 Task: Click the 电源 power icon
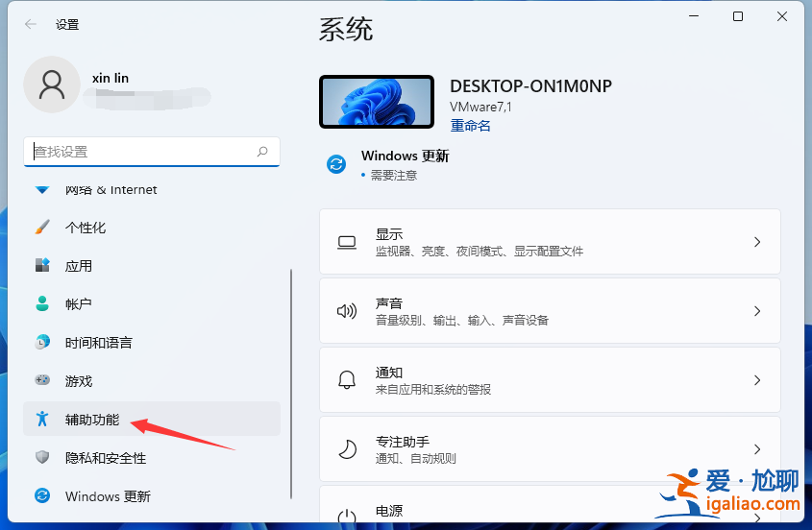[347, 518]
